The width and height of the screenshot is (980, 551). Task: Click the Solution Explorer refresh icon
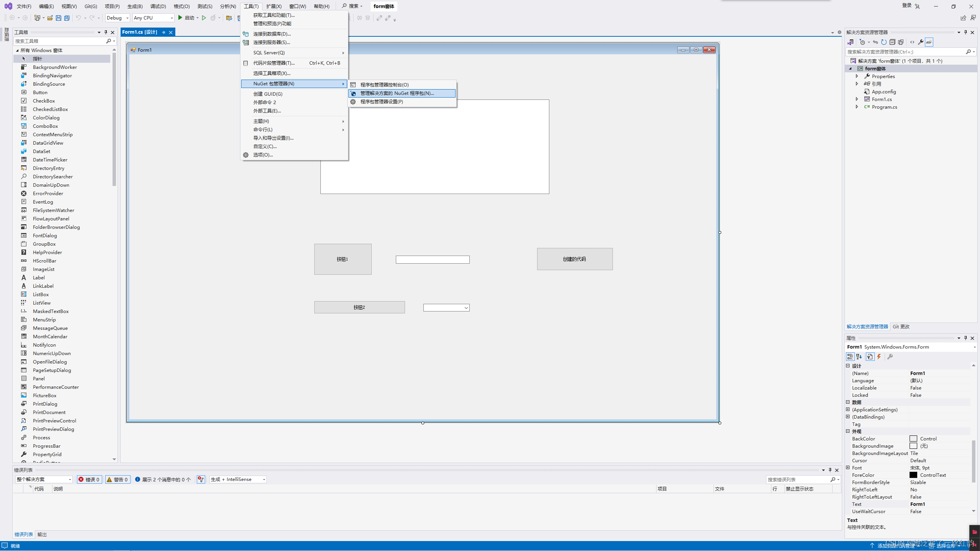click(x=884, y=42)
